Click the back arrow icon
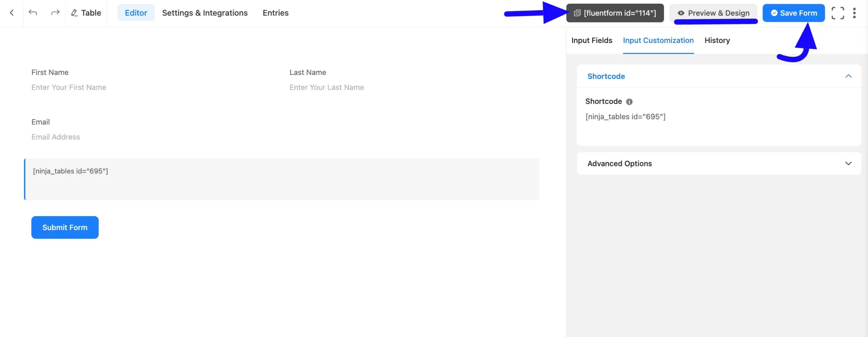Image resolution: width=868 pixels, height=337 pixels. pyautogui.click(x=12, y=13)
